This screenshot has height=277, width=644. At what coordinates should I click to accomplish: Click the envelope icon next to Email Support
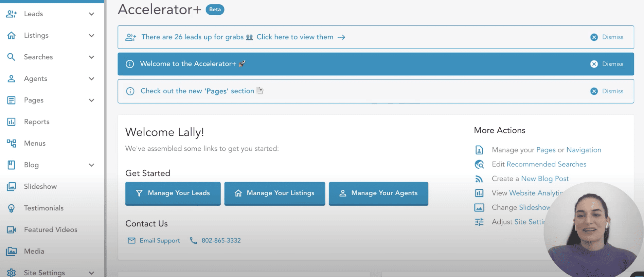[x=131, y=241]
